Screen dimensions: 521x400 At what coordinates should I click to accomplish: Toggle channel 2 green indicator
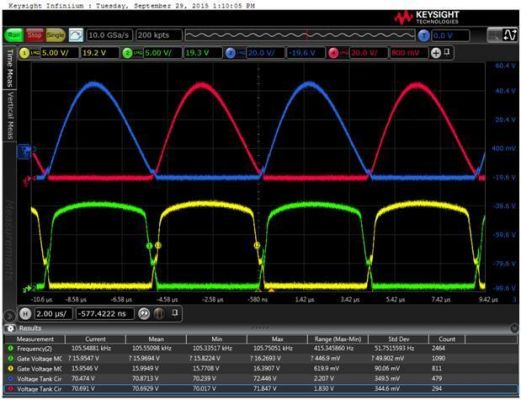click(x=127, y=53)
